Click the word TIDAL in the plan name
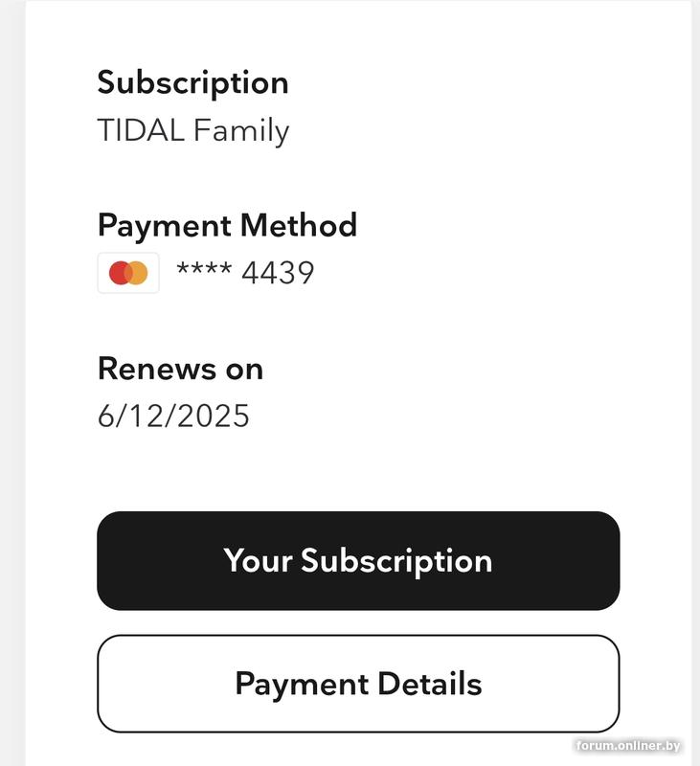 click(x=141, y=130)
